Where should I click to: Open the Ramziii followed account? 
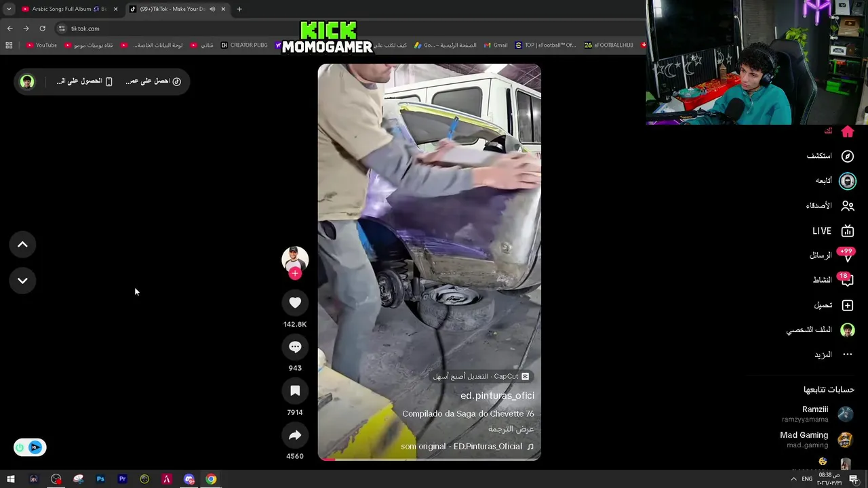[816, 414]
